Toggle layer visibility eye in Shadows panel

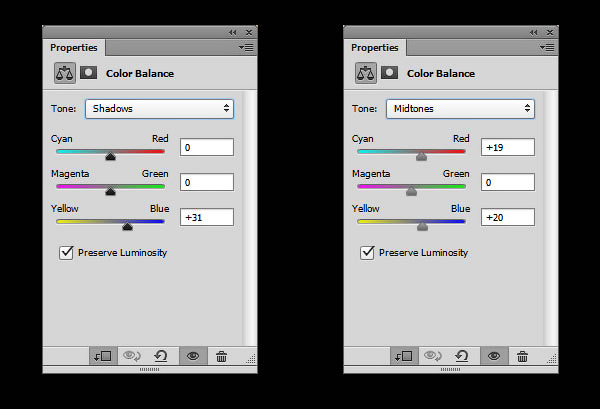193,357
